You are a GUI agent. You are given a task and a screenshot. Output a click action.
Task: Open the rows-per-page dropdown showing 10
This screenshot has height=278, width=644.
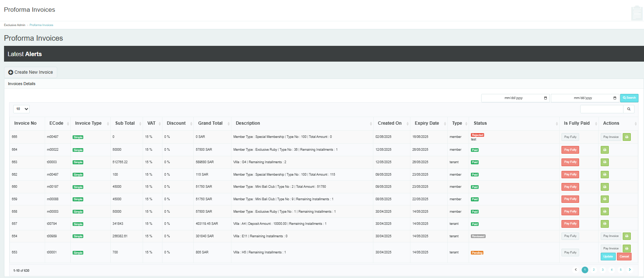coord(22,109)
